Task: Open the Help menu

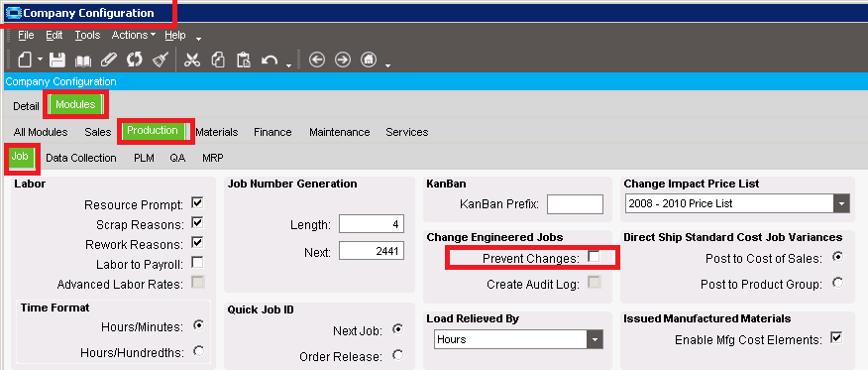Action: click(175, 35)
